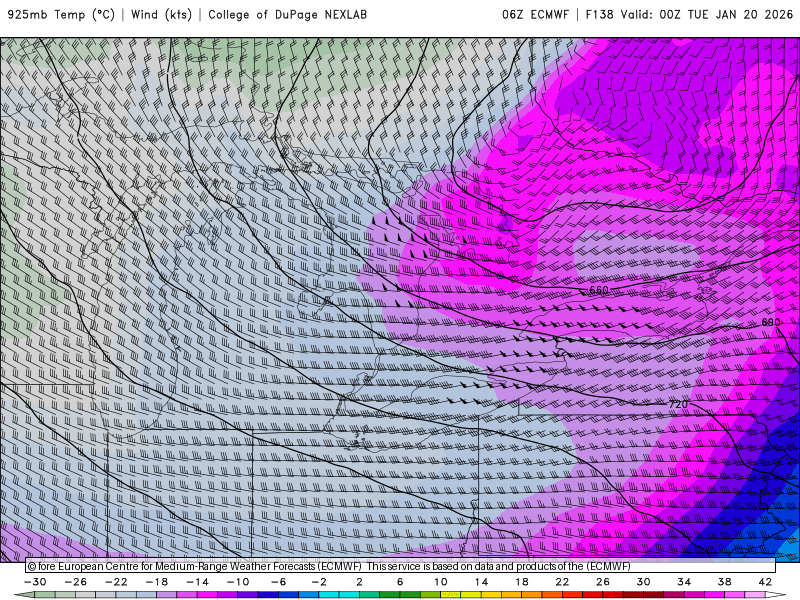
Task: Click the -22 color scale label
Action: point(116,582)
